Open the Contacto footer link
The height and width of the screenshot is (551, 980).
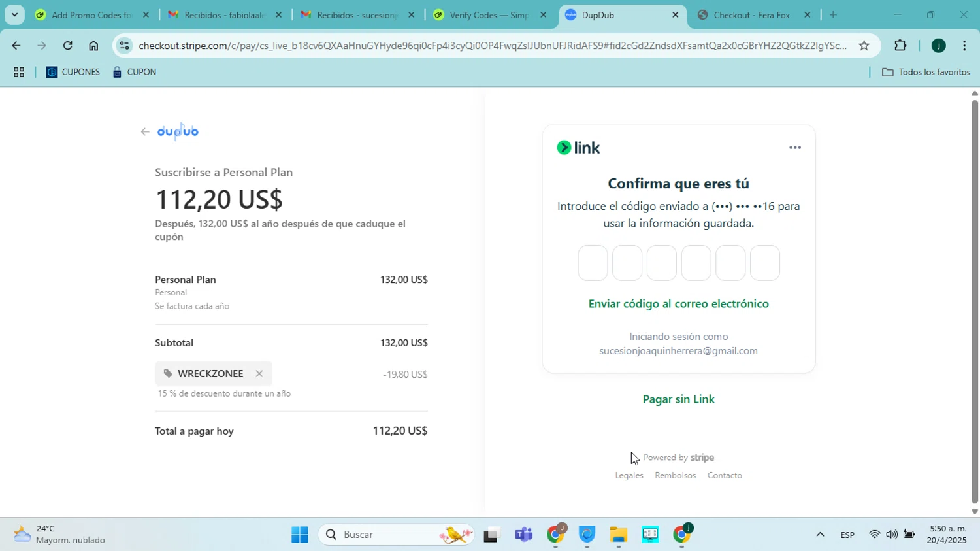point(725,476)
